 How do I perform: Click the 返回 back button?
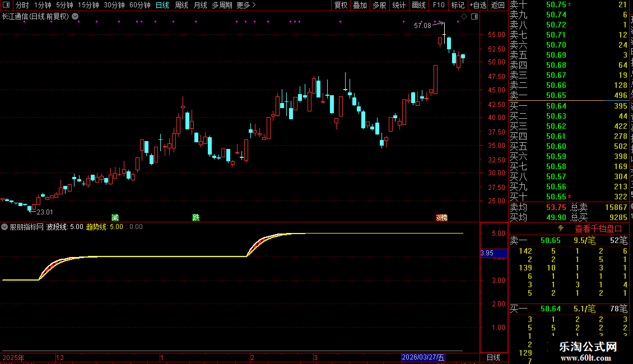pos(498,5)
